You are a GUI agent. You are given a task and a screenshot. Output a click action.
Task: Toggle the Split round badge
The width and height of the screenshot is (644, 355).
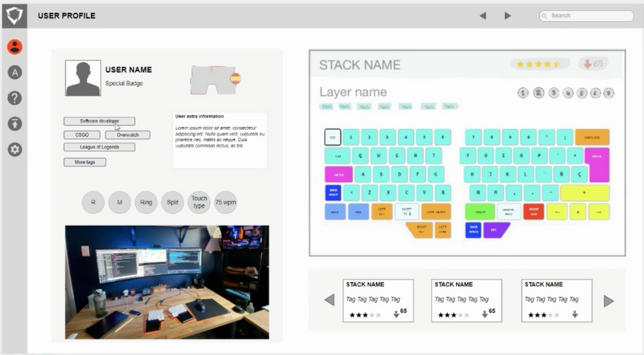click(172, 202)
